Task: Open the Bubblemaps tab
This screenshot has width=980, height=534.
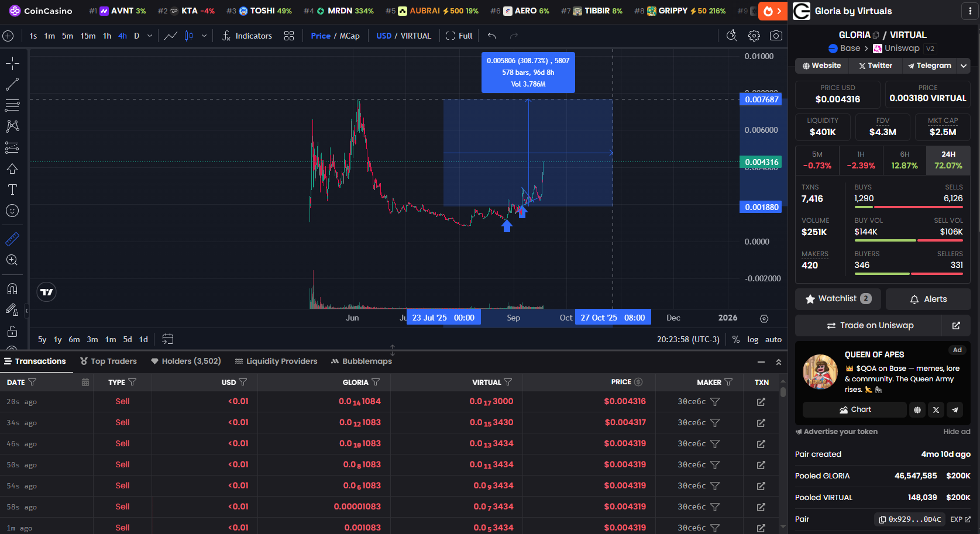Action: click(x=362, y=361)
